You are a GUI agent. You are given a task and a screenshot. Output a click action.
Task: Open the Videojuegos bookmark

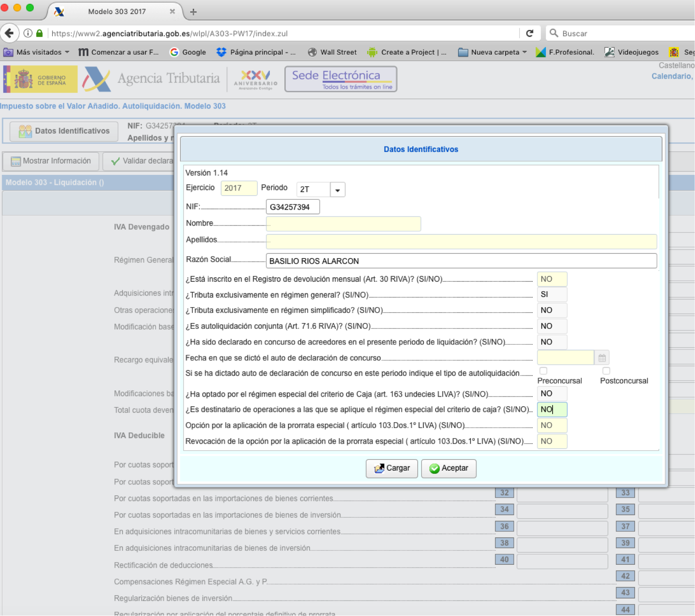(x=631, y=52)
